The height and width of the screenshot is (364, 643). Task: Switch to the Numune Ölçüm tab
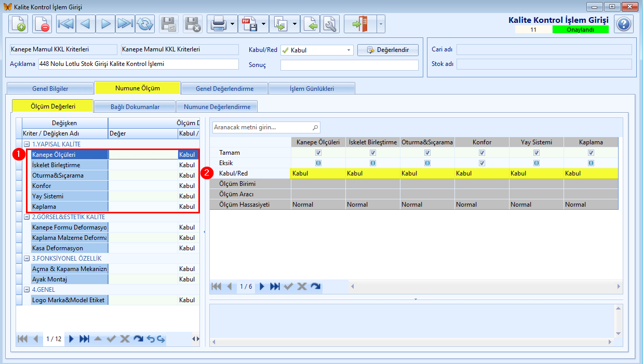[138, 88]
